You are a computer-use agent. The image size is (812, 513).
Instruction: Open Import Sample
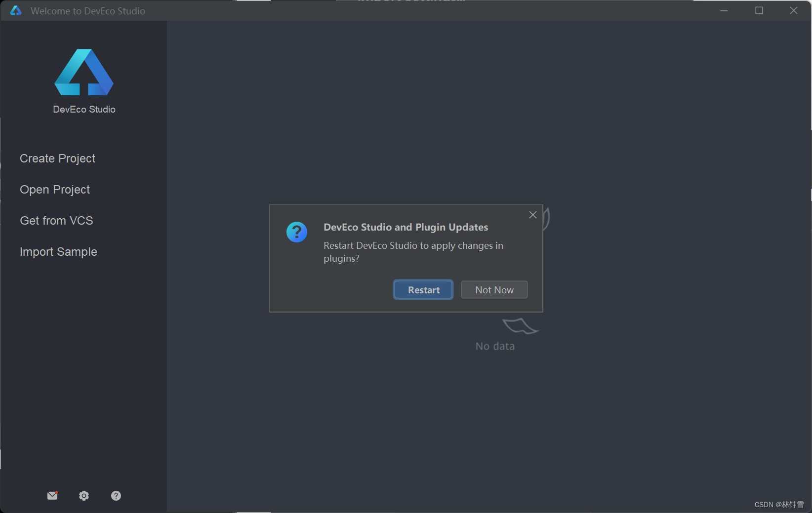(58, 252)
